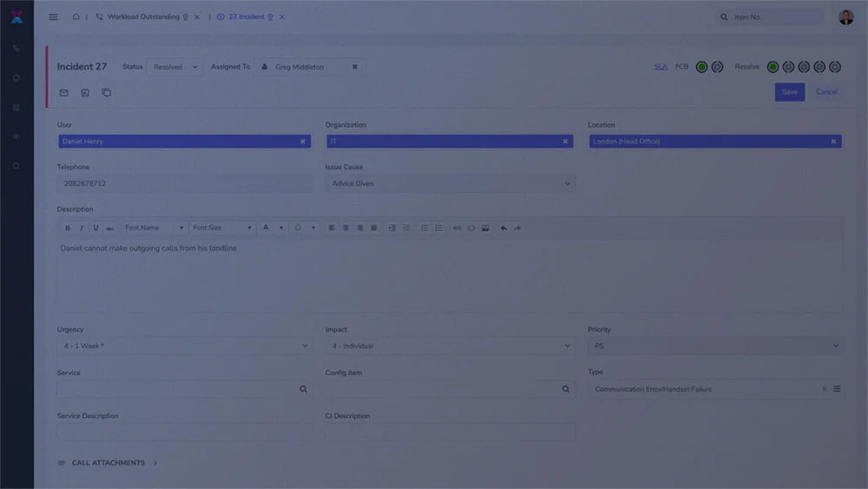Screen dimensions: 868x489
Task: Click the Save button
Action: (789, 92)
